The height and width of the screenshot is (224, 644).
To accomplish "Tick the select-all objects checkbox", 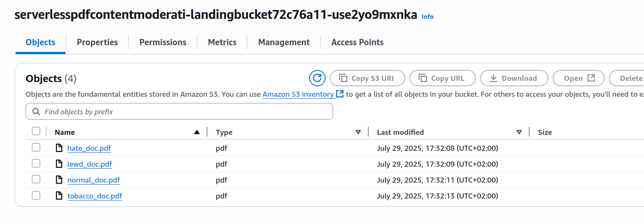I will 36,131.
